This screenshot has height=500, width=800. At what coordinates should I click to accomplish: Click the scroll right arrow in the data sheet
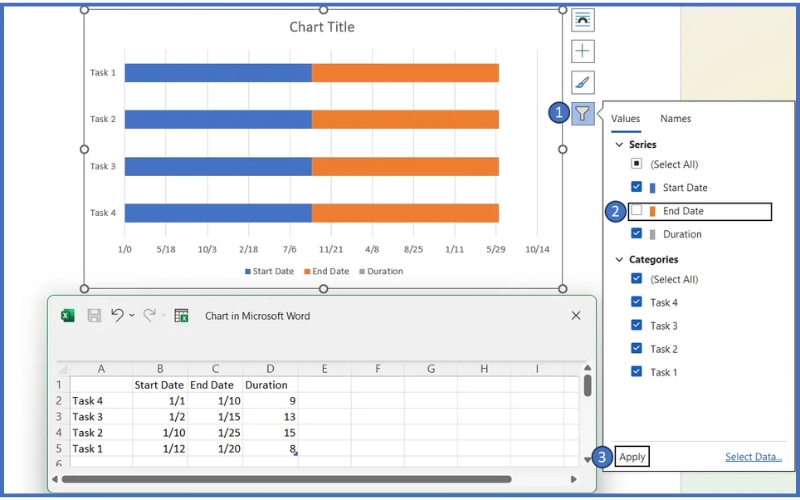point(573,479)
